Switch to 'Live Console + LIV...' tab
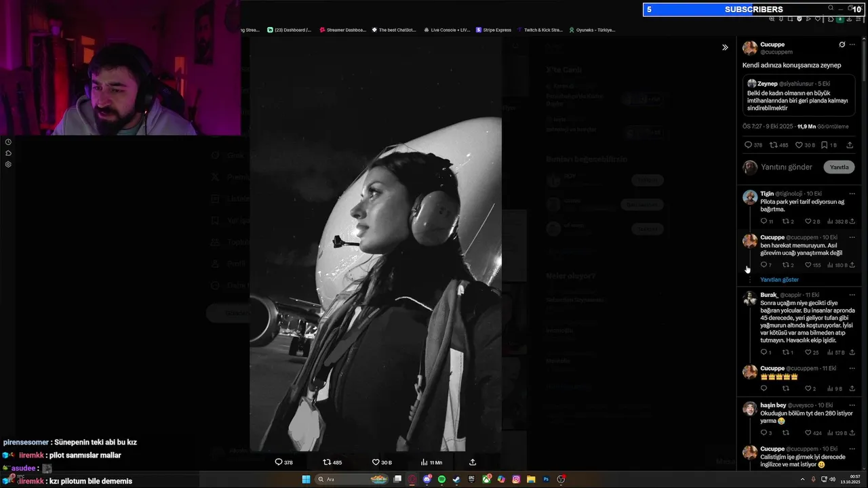Image resolution: width=868 pixels, height=488 pixels. point(447,30)
